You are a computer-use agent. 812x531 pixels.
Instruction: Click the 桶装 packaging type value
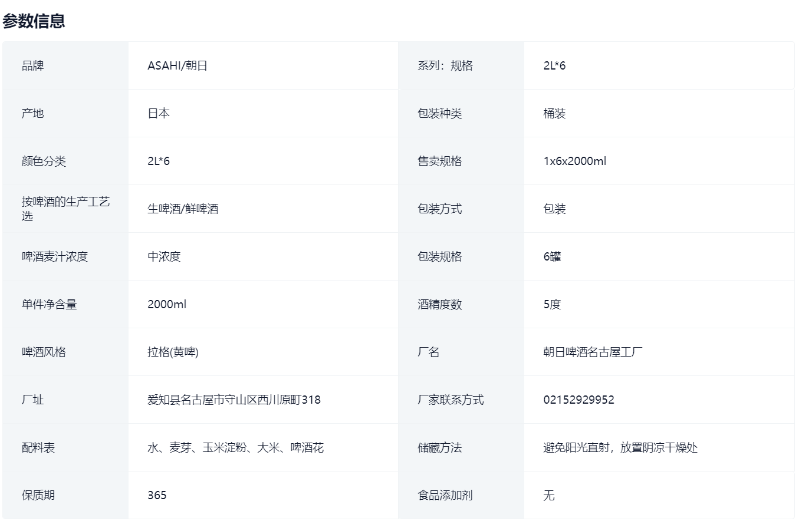click(x=554, y=113)
